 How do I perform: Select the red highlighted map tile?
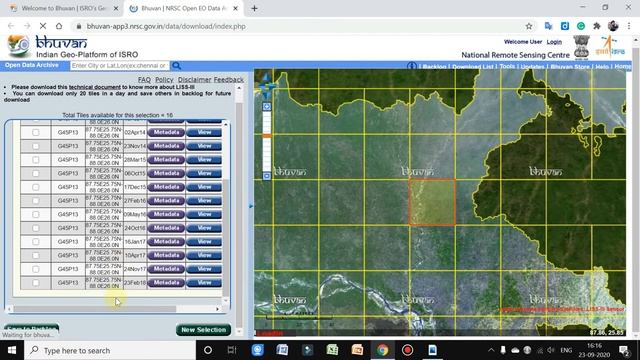pos(432,202)
